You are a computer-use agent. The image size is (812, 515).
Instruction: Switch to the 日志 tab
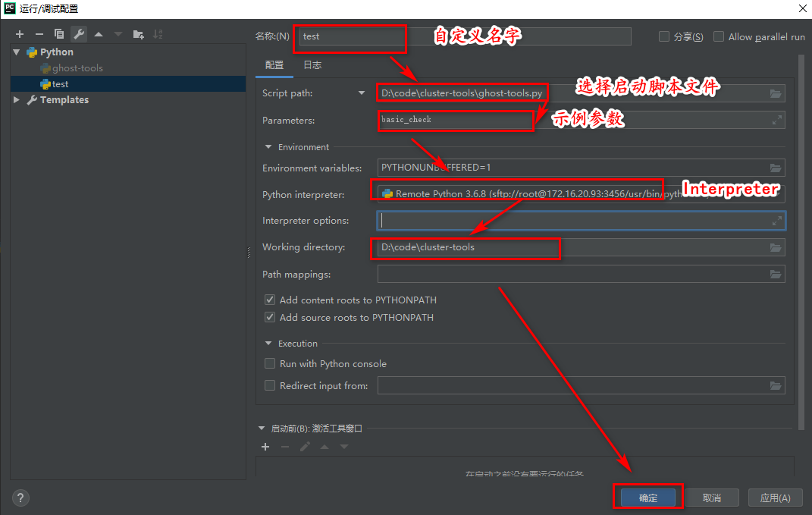(x=312, y=64)
